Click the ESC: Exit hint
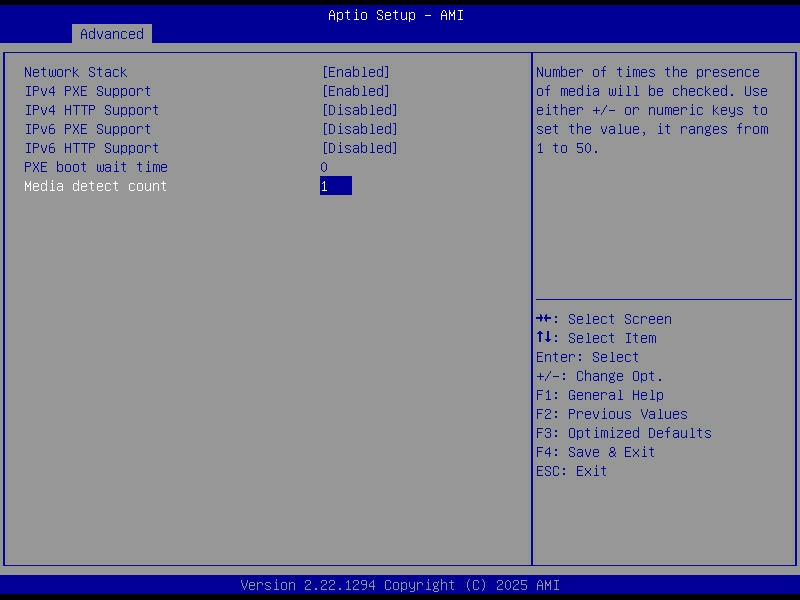 571,471
